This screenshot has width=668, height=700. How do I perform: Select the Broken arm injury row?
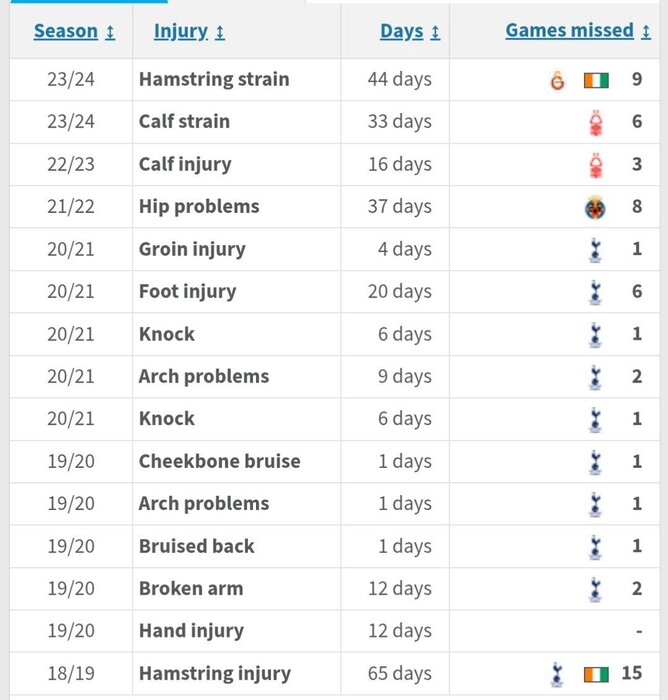[334, 589]
